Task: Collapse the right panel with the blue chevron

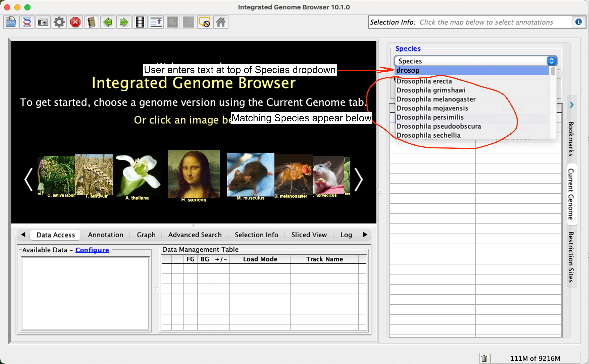Action: tap(571, 105)
